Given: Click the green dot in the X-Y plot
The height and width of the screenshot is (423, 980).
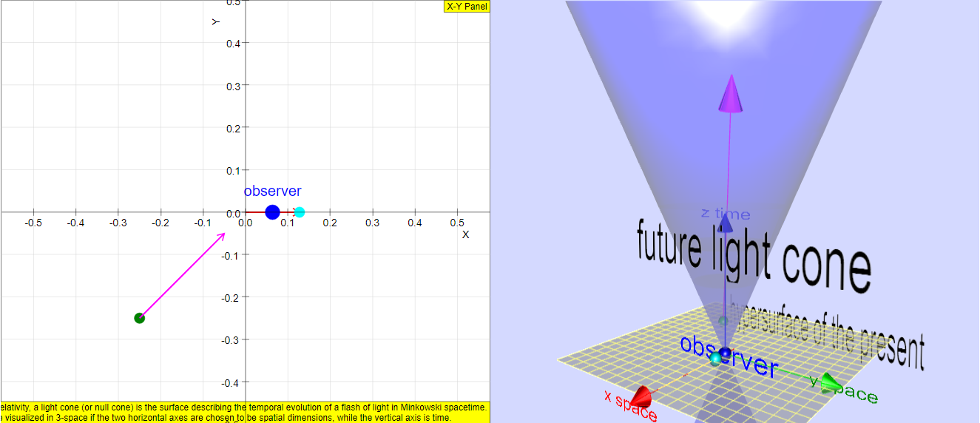Looking at the screenshot, I should point(139,318).
